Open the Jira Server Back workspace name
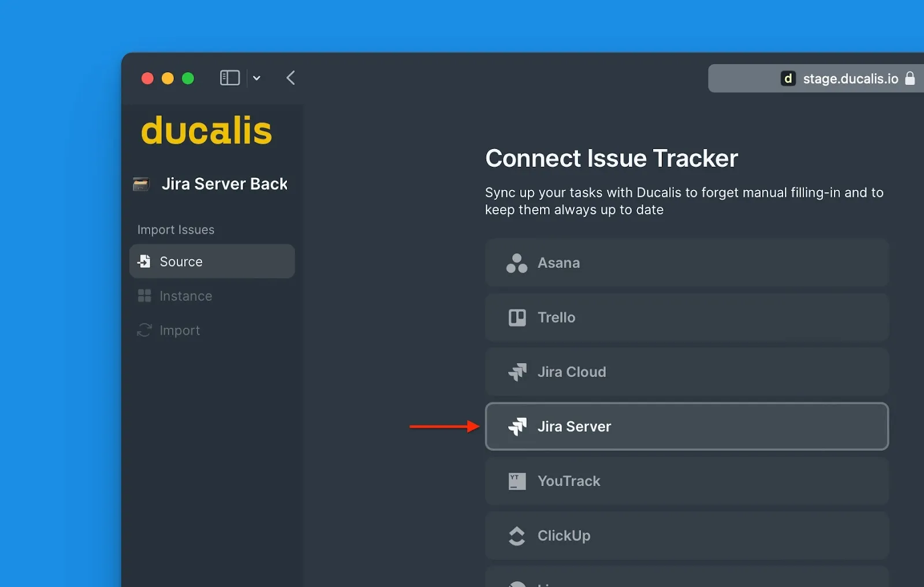This screenshot has width=924, height=587. coord(225,184)
